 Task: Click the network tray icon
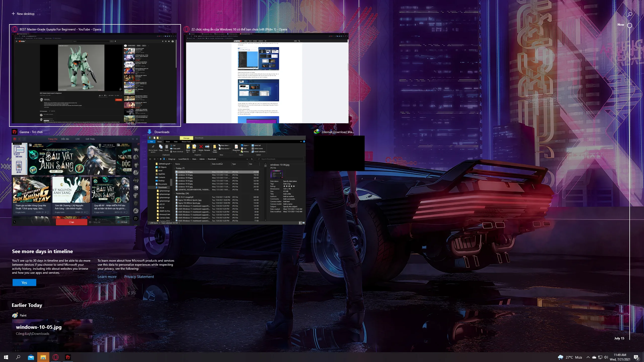(600, 357)
